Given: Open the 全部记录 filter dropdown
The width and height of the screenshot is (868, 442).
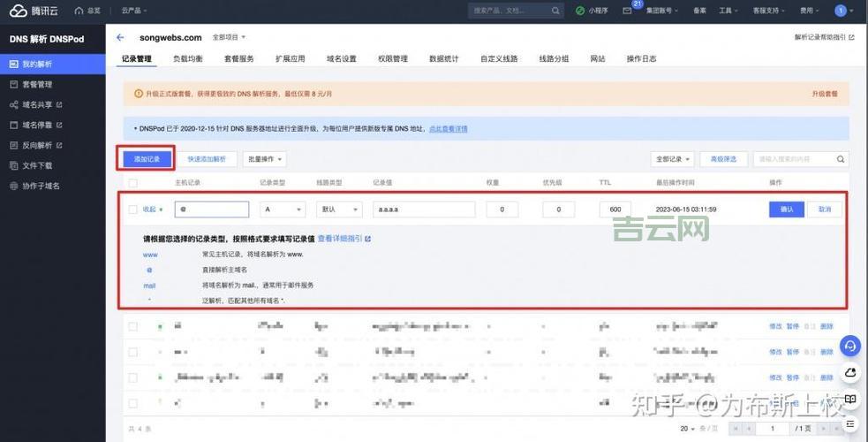Looking at the screenshot, I should (x=673, y=159).
